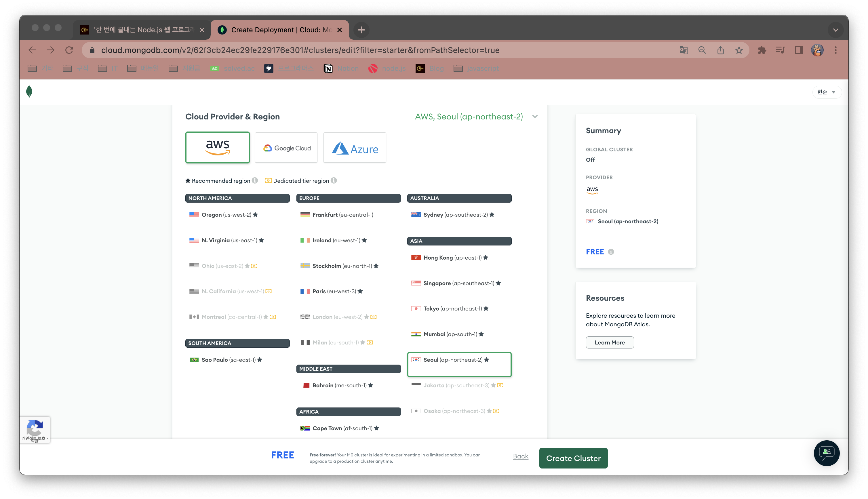The height and width of the screenshot is (499, 868).
Task: Choose Tokyo (ap-northeast-1) region
Action: 452,308
